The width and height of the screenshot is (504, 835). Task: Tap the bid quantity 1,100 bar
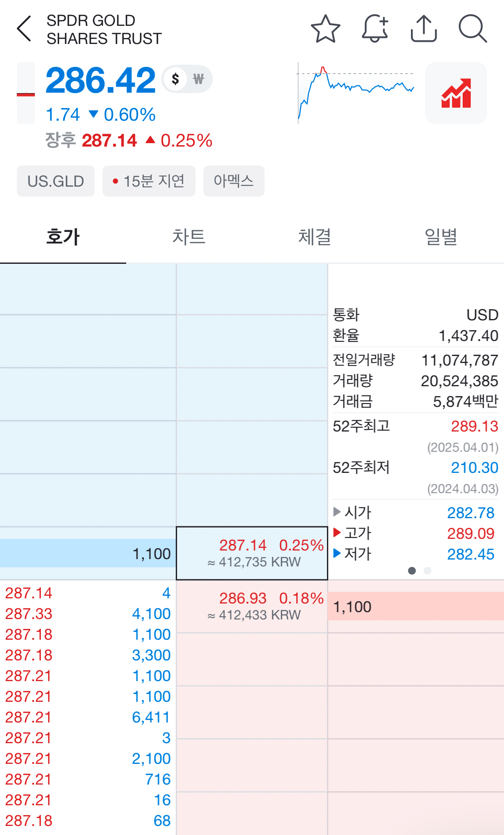416,606
